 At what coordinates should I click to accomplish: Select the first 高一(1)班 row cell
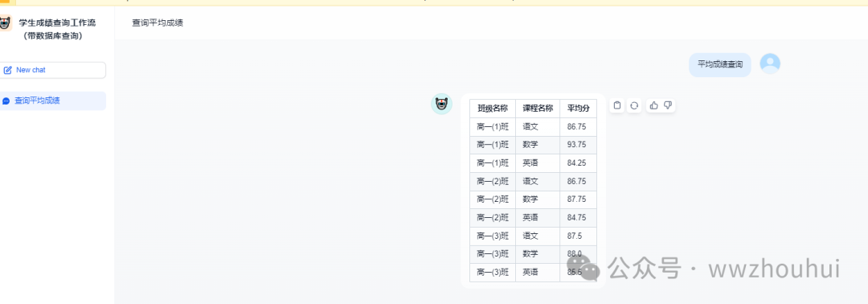[x=493, y=126]
